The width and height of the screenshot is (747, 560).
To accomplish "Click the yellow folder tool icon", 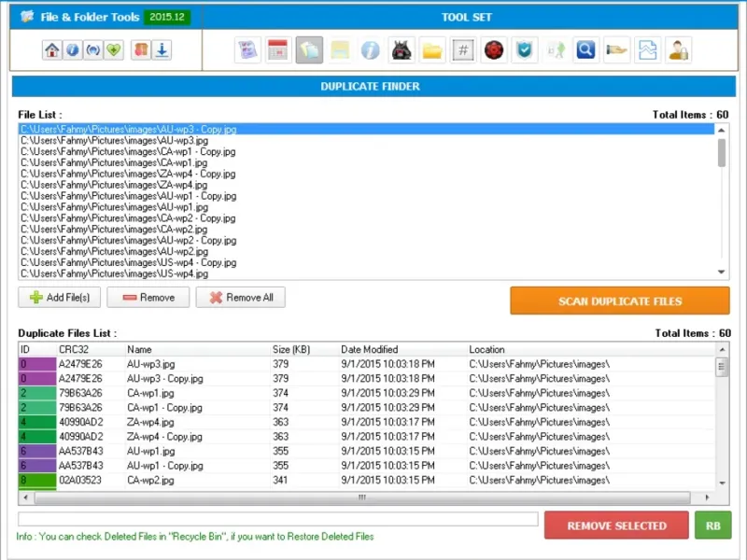I will (x=432, y=50).
